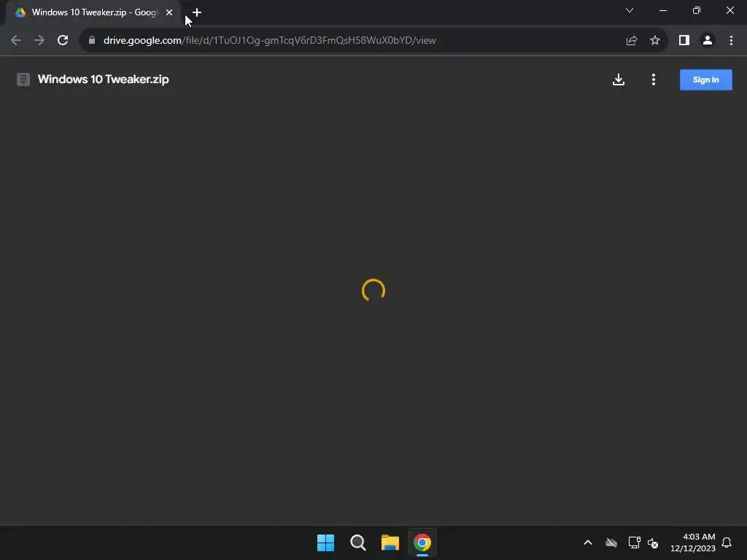Open the muted volume tray icon

click(653, 542)
